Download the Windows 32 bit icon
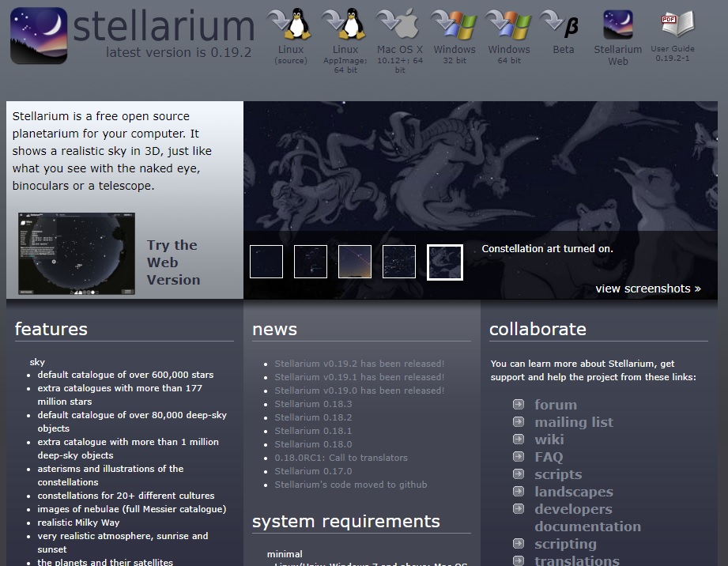The width and height of the screenshot is (728, 566). (x=454, y=24)
